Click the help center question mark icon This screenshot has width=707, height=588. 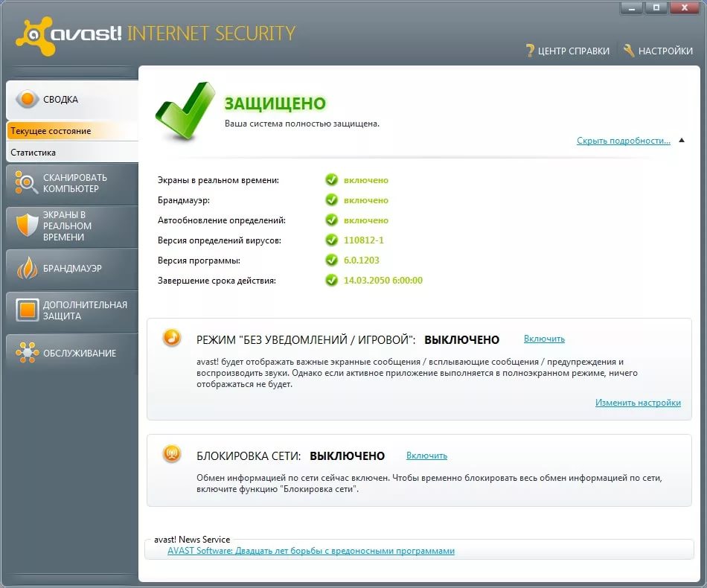(x=530, y=51)
